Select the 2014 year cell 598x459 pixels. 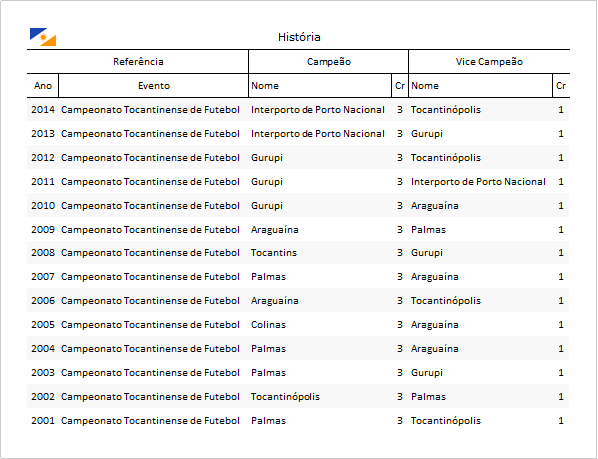point(43,110)
